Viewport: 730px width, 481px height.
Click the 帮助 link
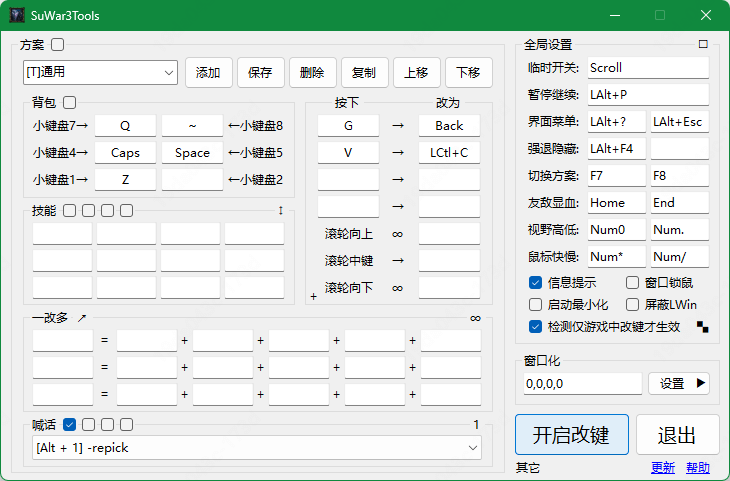(x=698, y=467)
